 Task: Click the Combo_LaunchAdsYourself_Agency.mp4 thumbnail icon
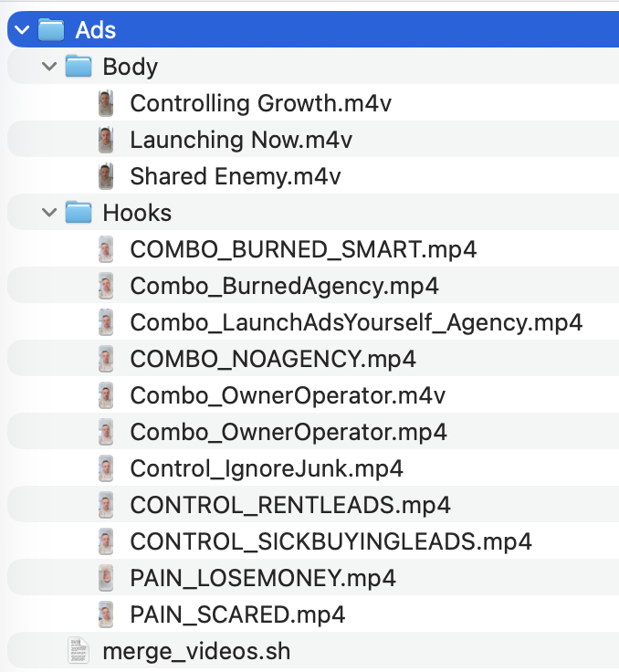pos(106,322)
